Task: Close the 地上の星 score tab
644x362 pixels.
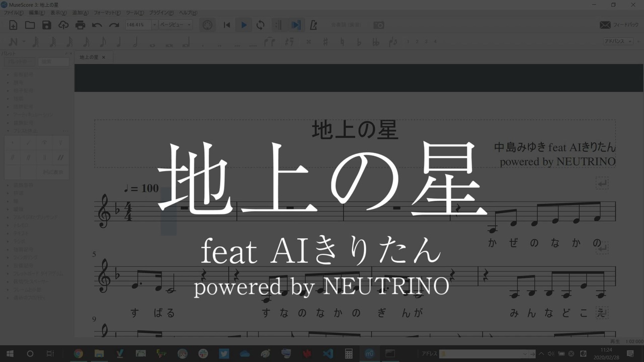Action: [x=104, y=57]
